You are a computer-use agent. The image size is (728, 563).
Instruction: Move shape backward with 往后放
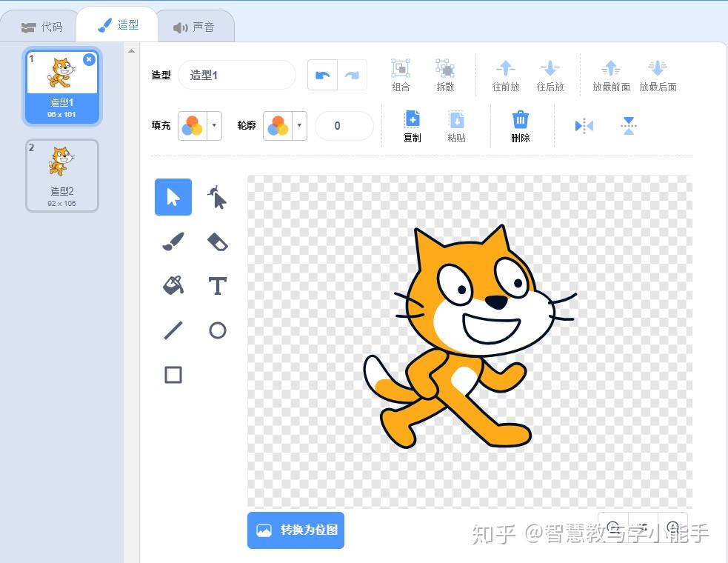[x=550, y=76]
